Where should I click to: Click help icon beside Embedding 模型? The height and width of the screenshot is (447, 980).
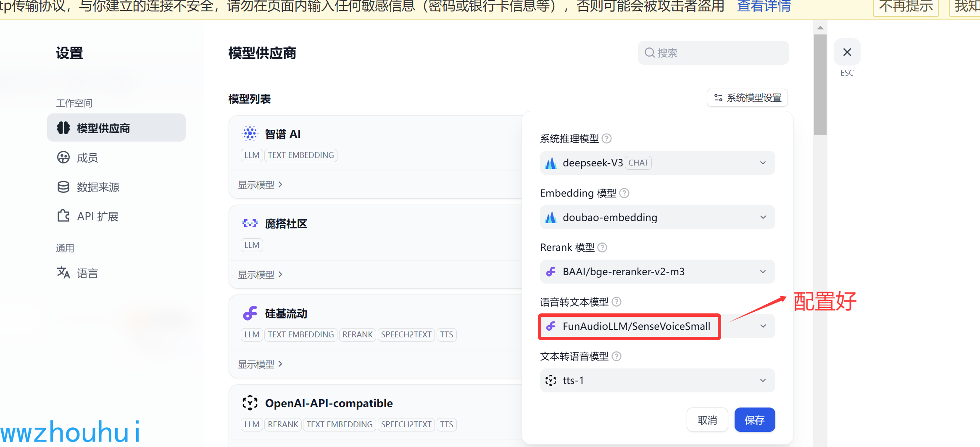(624, 193)
